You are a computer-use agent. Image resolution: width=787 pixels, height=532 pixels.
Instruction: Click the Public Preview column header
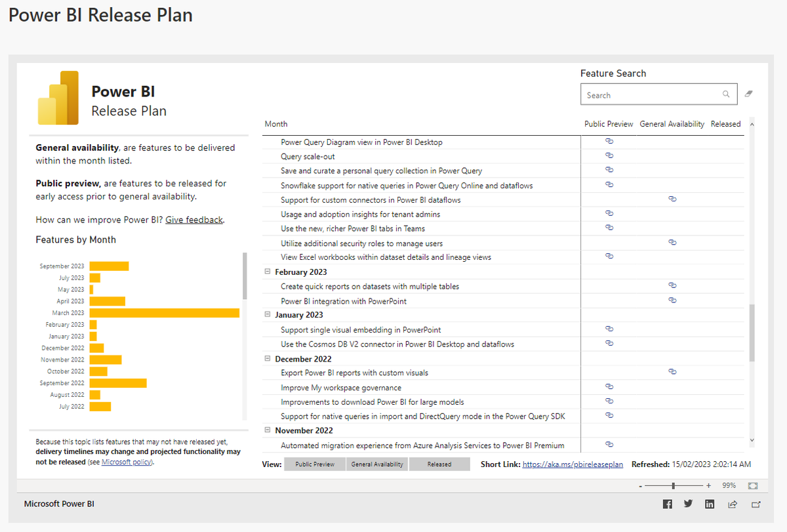(607, 123)
